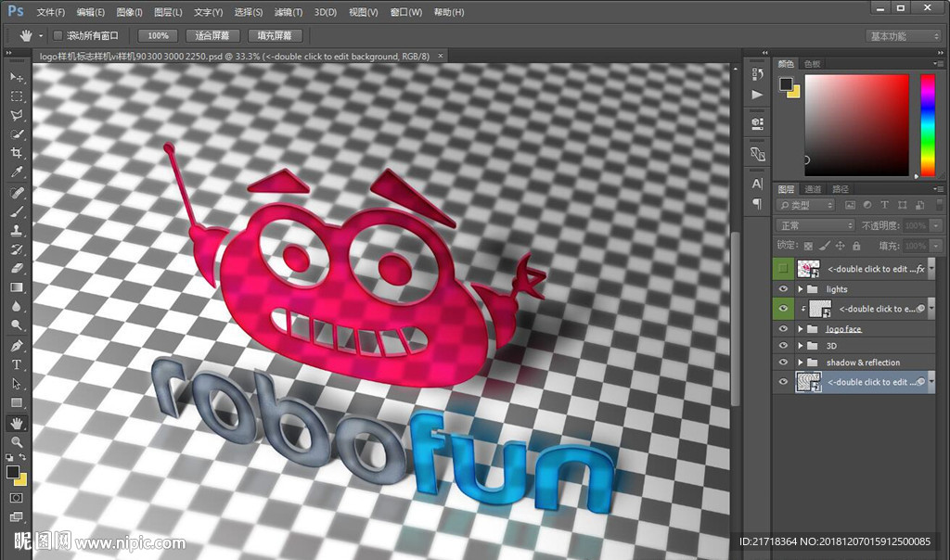Open the 文件(F) menu
Image resolution: width=950 pixels, height=560 pixels.
click(x=50, y=12)
